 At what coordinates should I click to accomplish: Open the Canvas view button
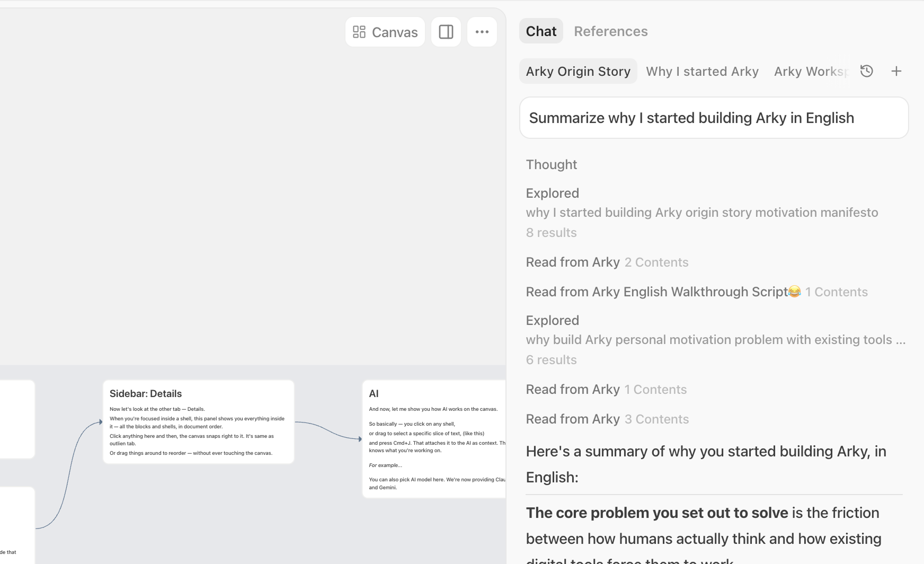click(385, 32)
